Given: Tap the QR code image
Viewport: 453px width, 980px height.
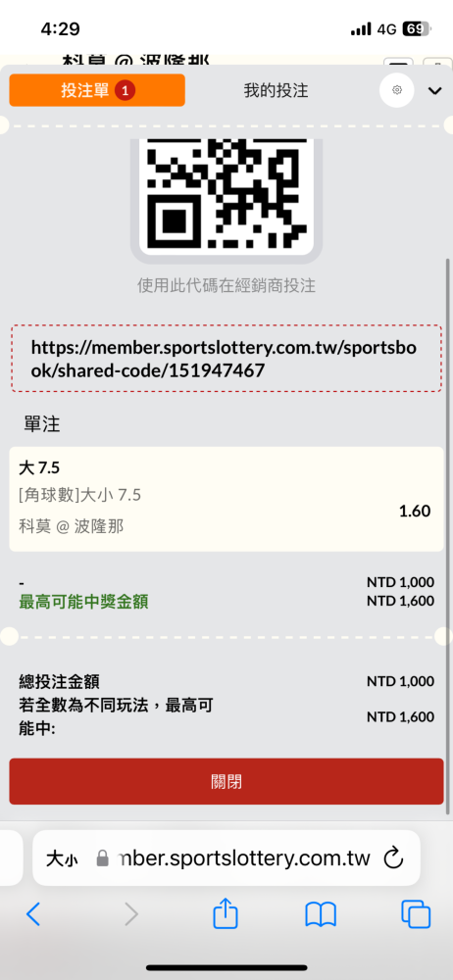Looking at the screenshot, I should tap(226, 194).
